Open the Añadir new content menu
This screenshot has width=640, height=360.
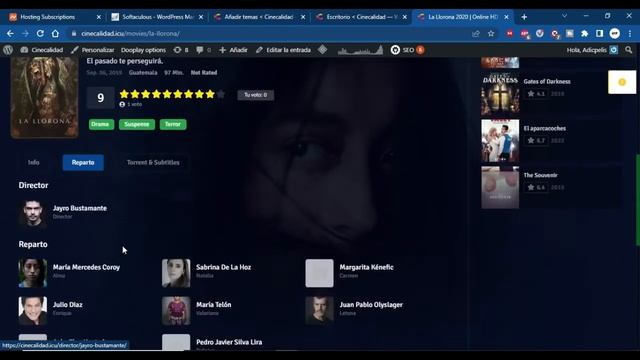coord(233,50)
